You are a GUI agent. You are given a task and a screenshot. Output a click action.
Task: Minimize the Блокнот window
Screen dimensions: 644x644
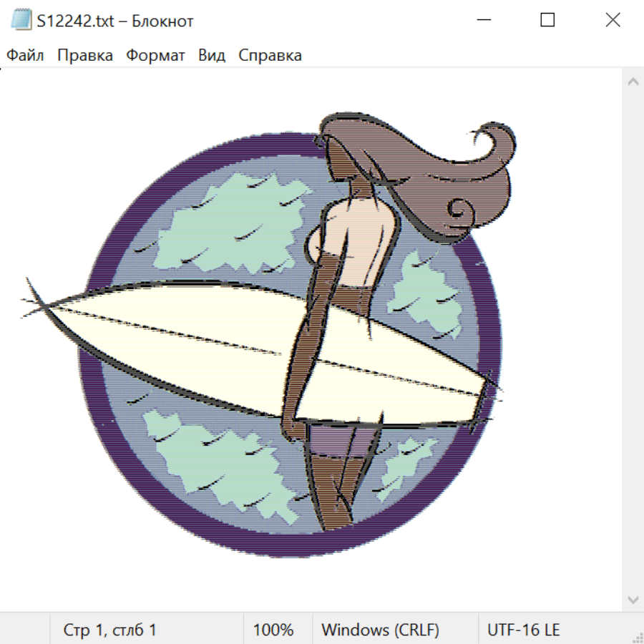tap(483, 21)
